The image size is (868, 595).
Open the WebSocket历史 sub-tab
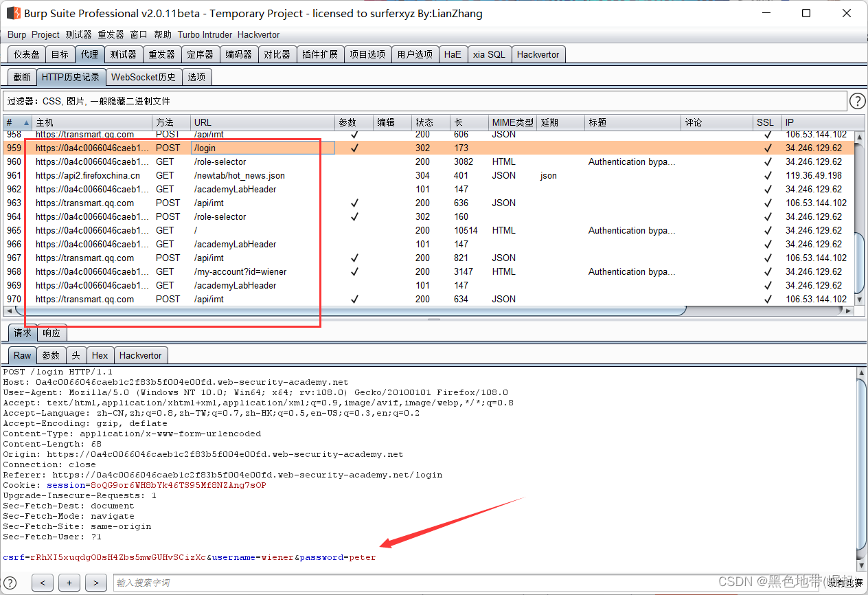pyautogui.click(x=144, y=77)
